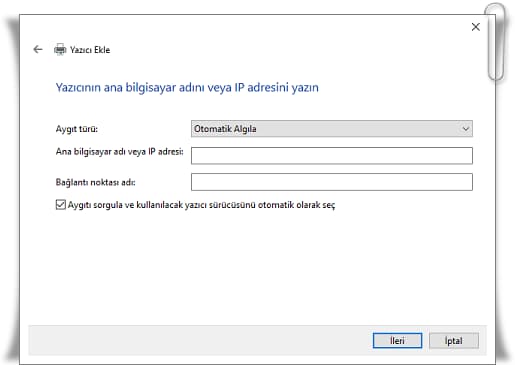This screenshot has height=365, width=515.
Task: Click the printer icon beside Yazıcı Ekle
Action: (60, 50)
